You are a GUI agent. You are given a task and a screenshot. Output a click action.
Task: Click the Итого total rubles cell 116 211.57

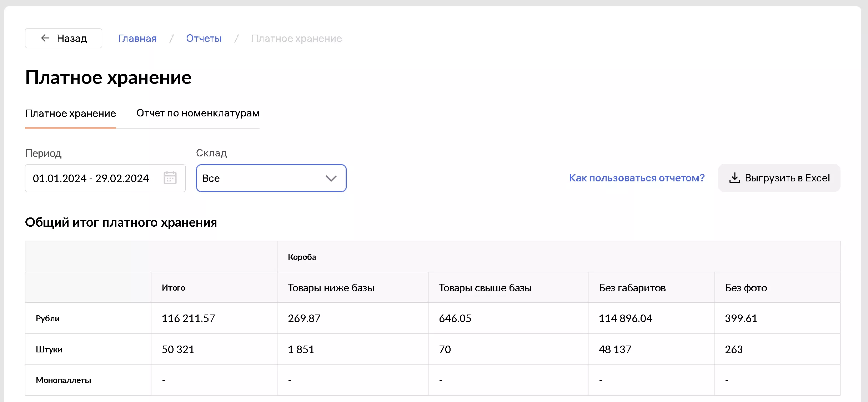[189, 318]
